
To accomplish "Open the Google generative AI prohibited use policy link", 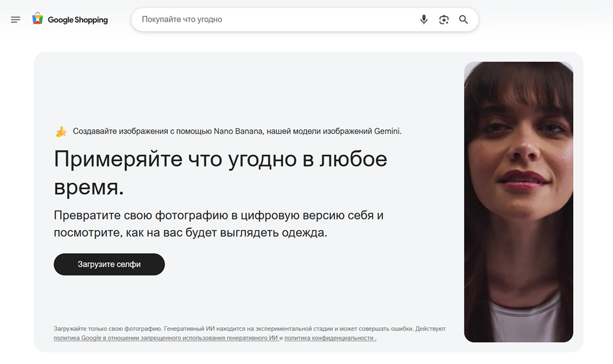I will pos(166,338).
